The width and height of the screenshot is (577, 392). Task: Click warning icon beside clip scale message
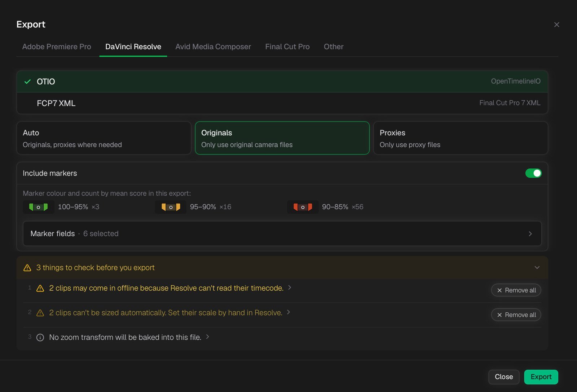point(40,313)
